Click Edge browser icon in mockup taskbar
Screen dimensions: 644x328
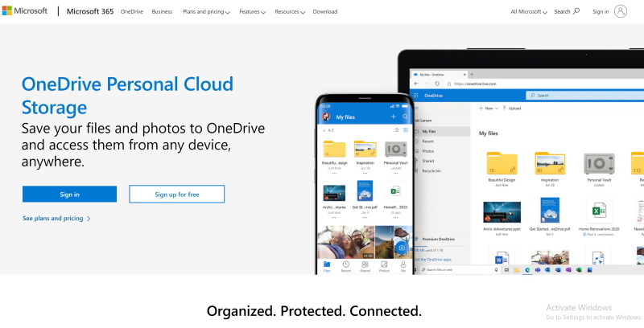tap(527, 270)
